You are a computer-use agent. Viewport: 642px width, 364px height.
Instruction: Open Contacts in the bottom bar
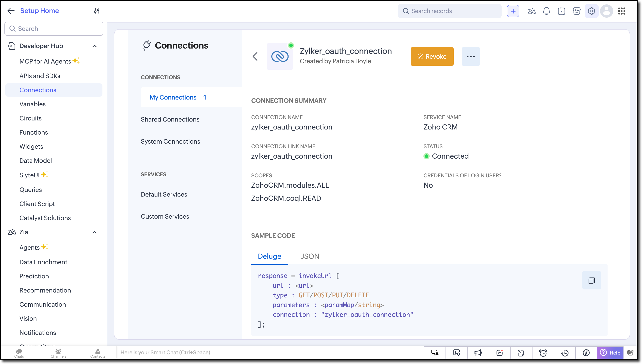point(98,353)
